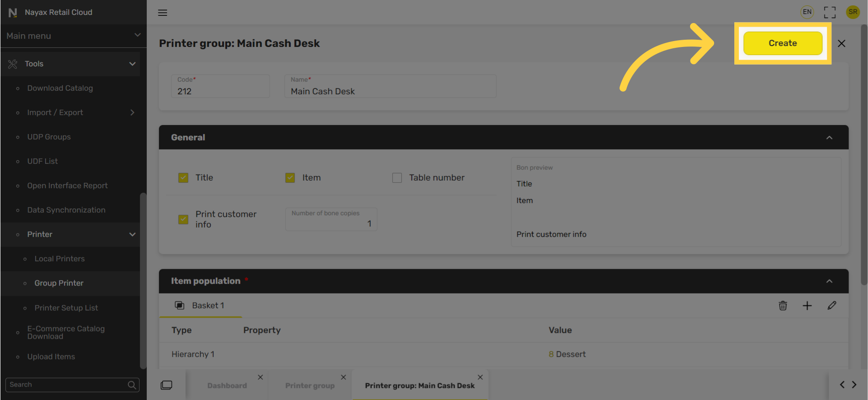This screenshot has height=400, width=868.
Task: Click the yellow Create button
Action: pyautogui.click(x=783, y=43)
